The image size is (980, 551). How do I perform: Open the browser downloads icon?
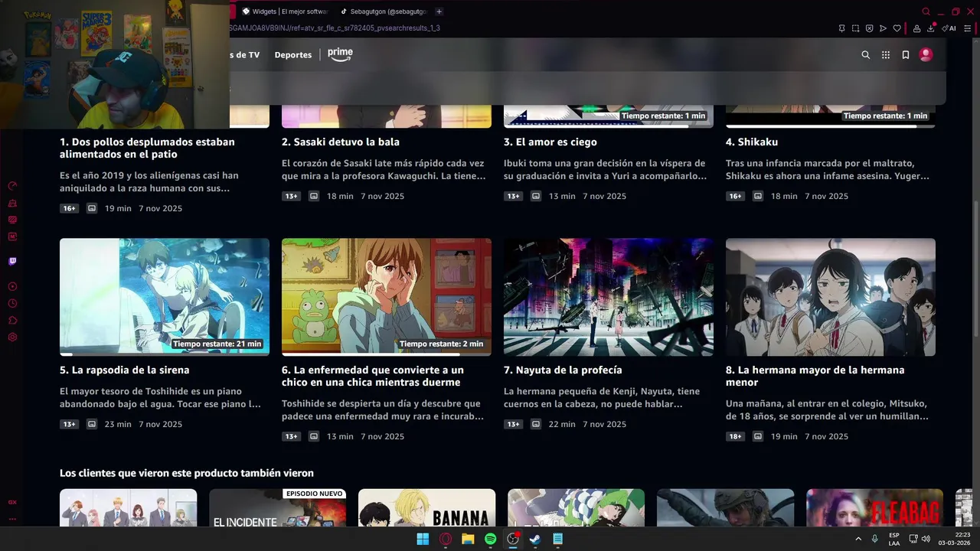tap(931, 28)
